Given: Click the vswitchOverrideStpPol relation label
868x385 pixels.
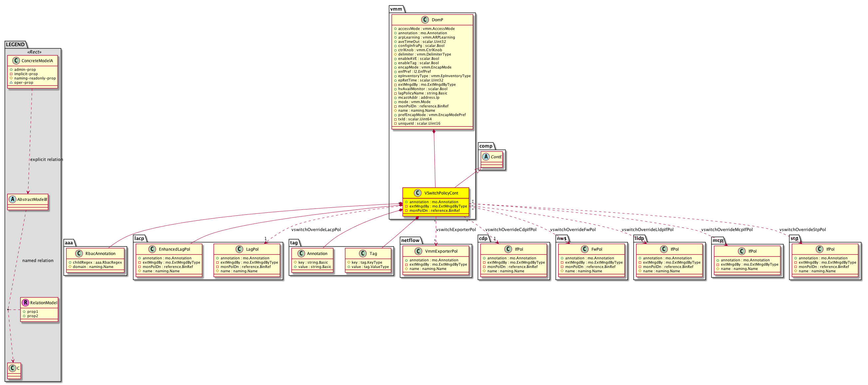Looking at the screenshot, I should (x=802, y=230).
